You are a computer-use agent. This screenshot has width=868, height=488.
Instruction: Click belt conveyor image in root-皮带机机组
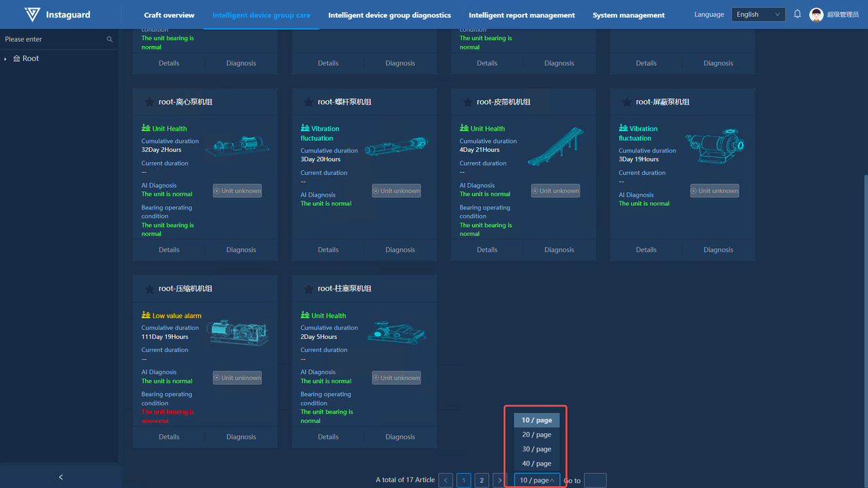pyautogui.click(x=555, y=146)
